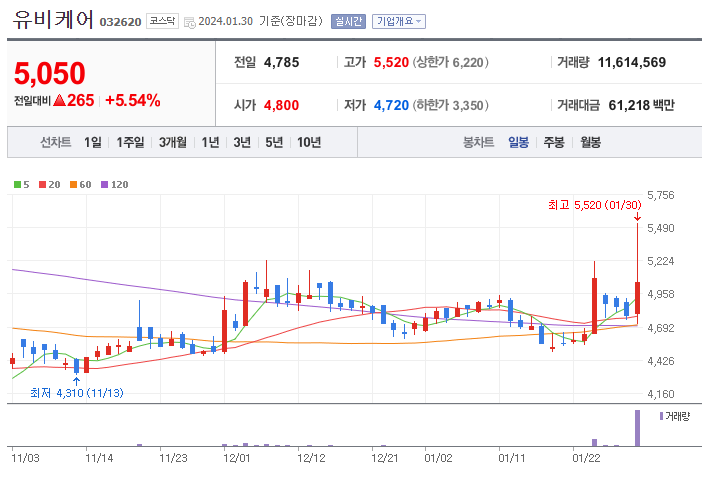Click the purple 거래량 volume legend marker
702x477 pixels.
661,416
